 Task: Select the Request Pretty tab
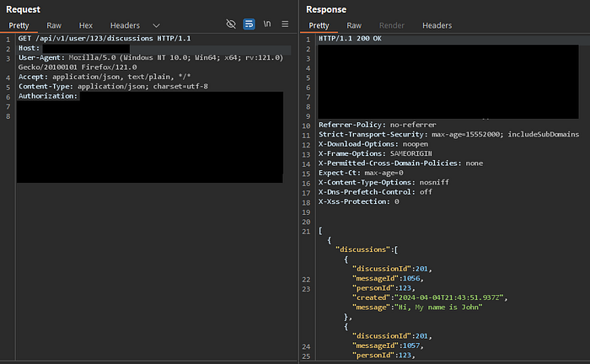(19, 25)
